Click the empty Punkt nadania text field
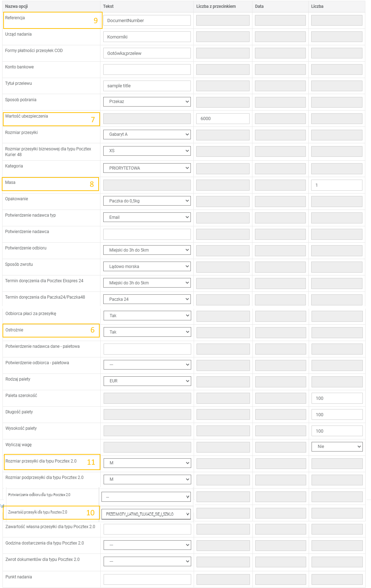 tap(147, 579)
